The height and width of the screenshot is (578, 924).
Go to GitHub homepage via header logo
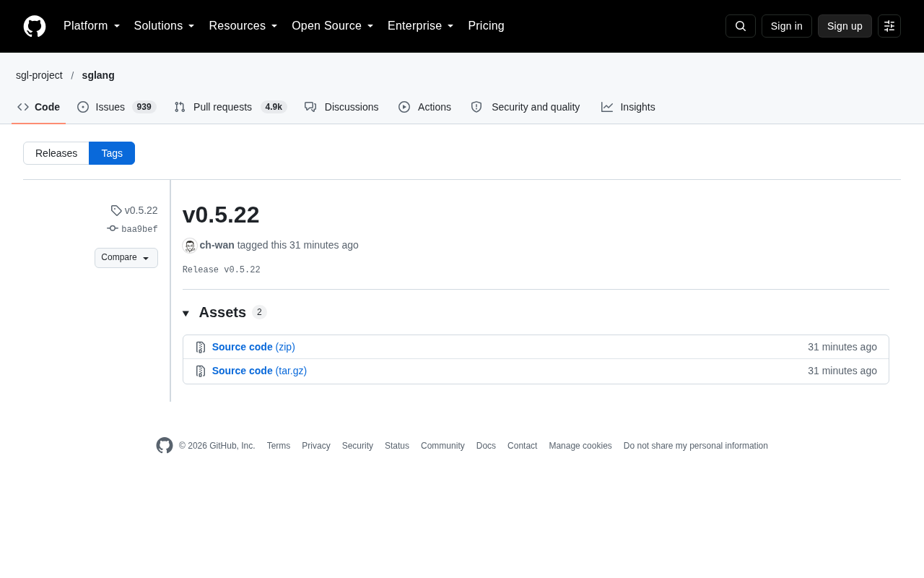click(x=35, y=26)
